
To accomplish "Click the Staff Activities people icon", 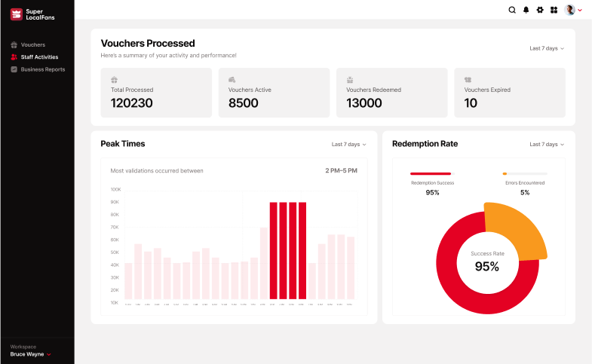I will click(14, 57).
